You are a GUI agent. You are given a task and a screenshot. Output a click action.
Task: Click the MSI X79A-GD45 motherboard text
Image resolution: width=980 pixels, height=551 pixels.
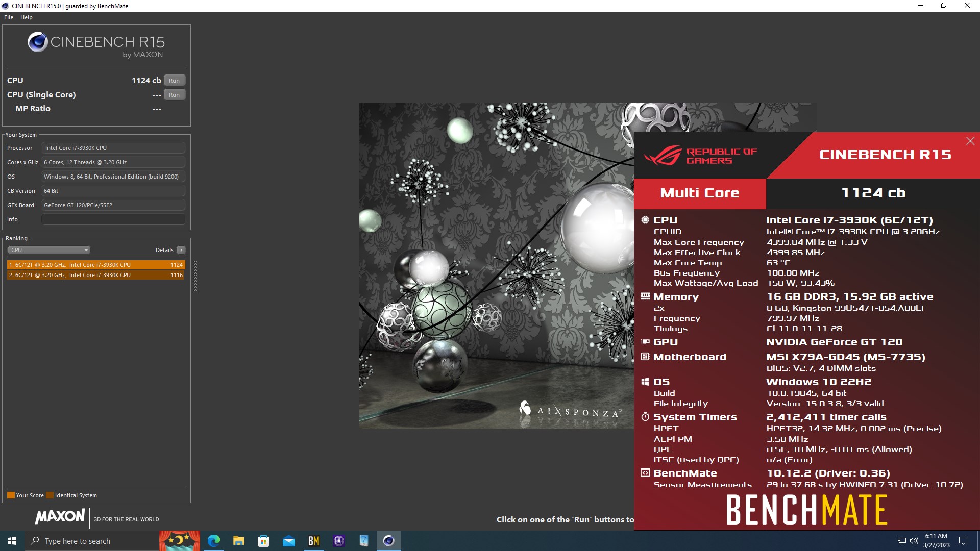(x=846, y=357)
